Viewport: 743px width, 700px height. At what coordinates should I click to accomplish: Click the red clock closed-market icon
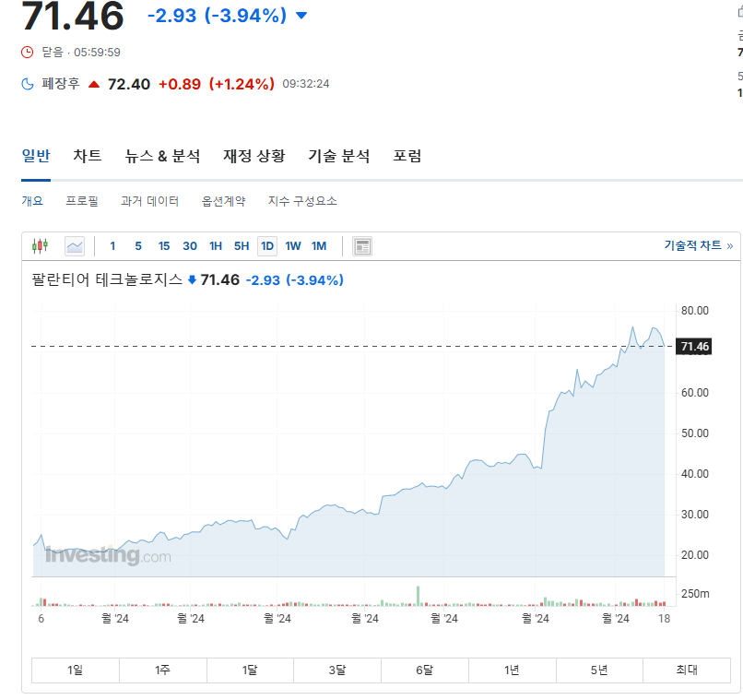[28, 53]
